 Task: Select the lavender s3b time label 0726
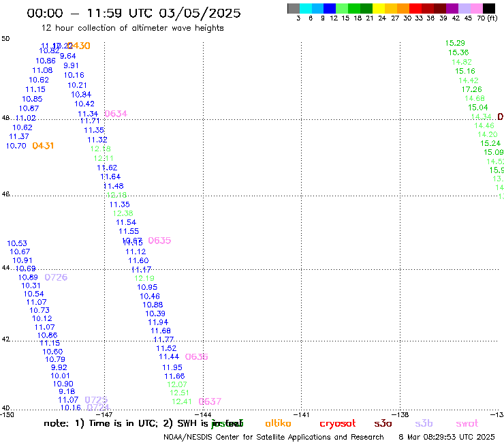point(56,277)
